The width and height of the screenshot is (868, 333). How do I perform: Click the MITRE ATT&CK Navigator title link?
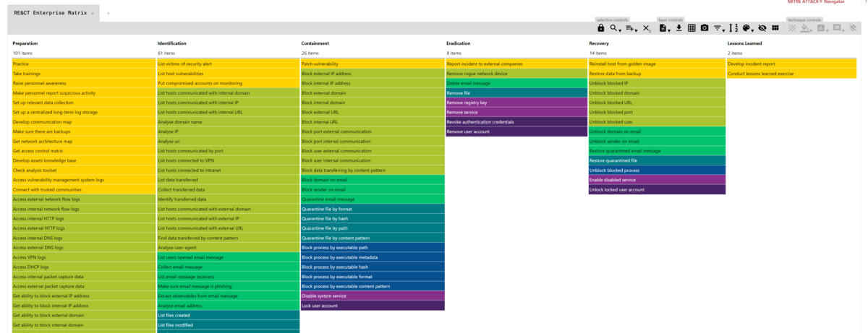click(x=815, y=2)
